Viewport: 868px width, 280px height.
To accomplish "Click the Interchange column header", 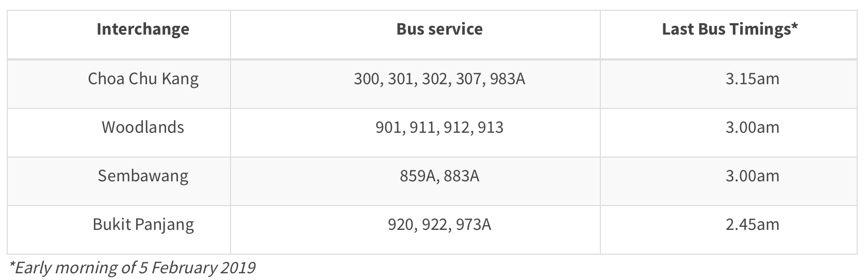I will coord(143,29).
